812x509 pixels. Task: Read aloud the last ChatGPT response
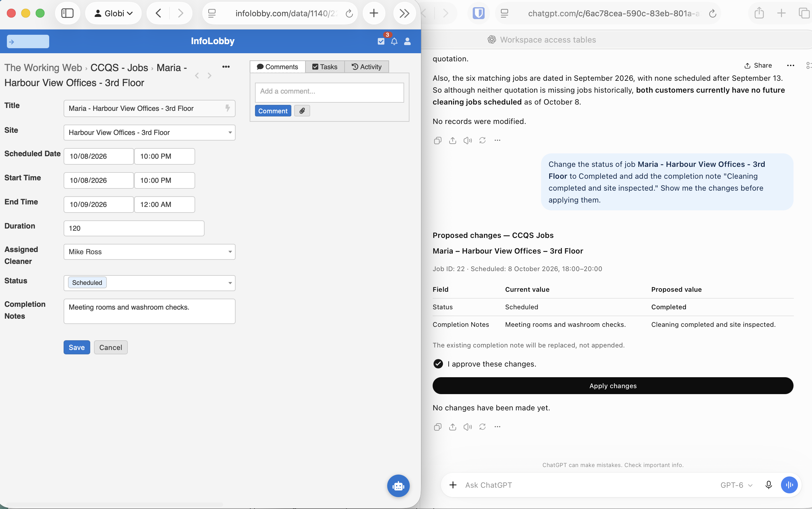coord(467,427)
